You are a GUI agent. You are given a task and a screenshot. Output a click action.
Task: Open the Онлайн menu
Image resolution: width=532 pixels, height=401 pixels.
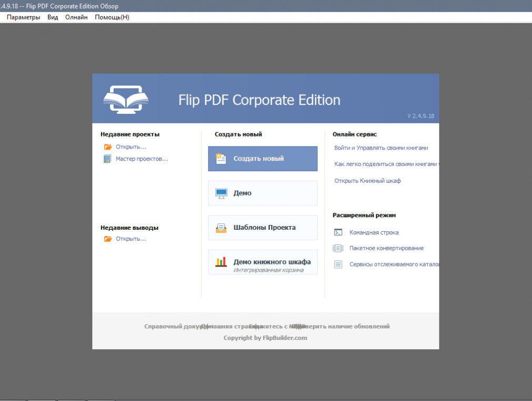[76, 17]
